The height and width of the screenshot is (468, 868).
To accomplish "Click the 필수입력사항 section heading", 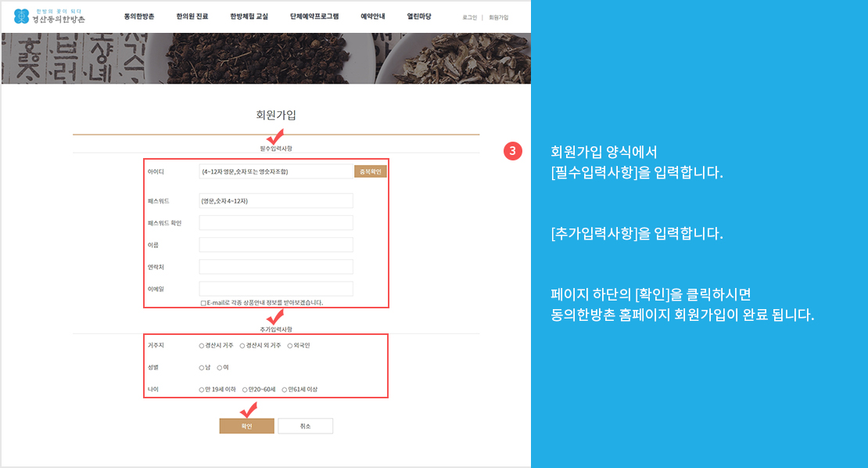I will pyautogui.click(x=276, y=149).
